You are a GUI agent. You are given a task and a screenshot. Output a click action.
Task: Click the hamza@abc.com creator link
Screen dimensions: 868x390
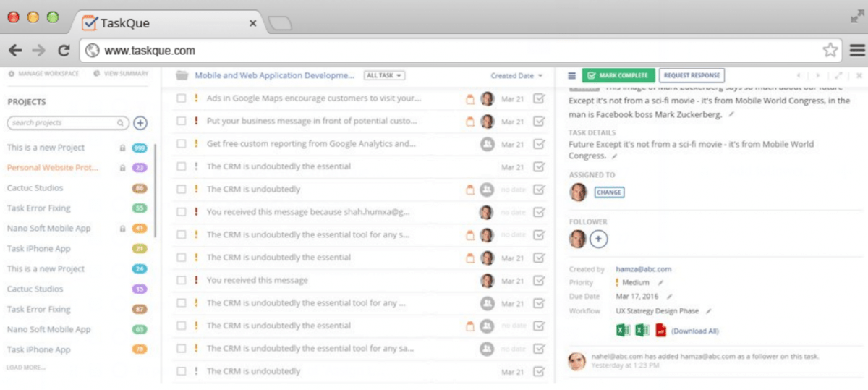(x=642, y=269)
